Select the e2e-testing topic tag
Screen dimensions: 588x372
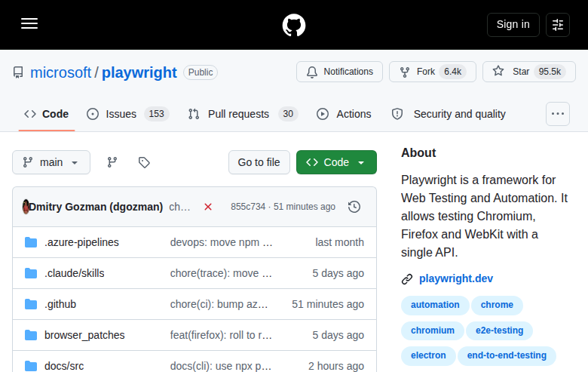pyautogui.click(x=499, y=330)
